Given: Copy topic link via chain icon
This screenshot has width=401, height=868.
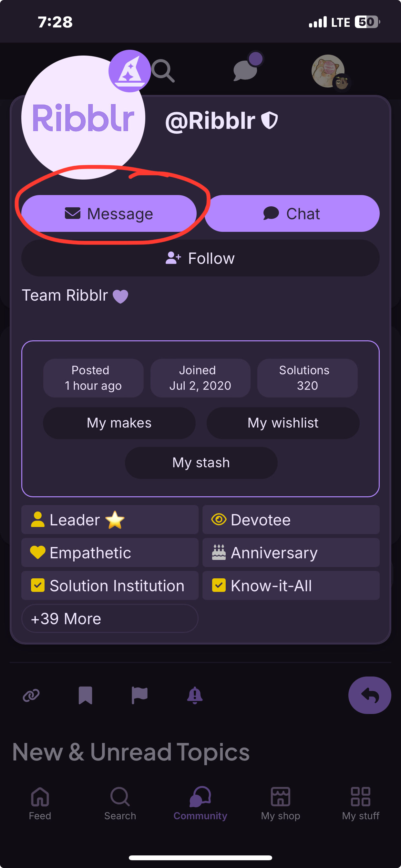Looking at the screenshot, I should [x=31, y=695].
